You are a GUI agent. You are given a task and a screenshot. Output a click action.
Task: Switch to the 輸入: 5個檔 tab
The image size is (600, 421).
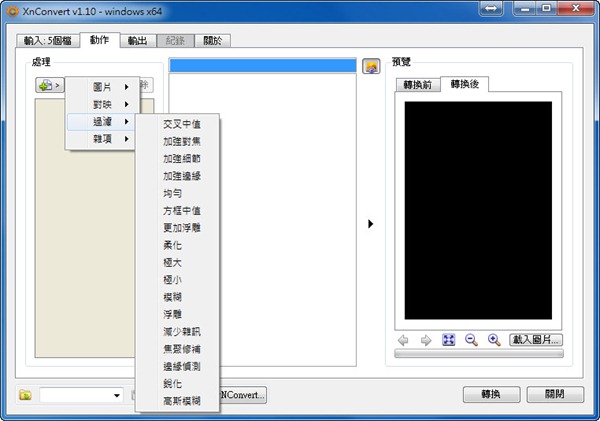(48, 41)
